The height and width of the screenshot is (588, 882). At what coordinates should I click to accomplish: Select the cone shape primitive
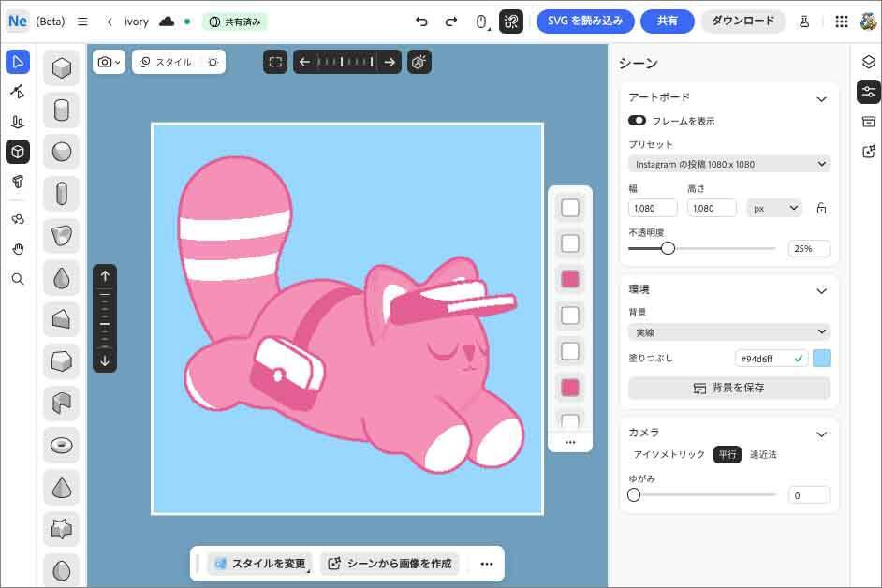[x=62, y=487]
